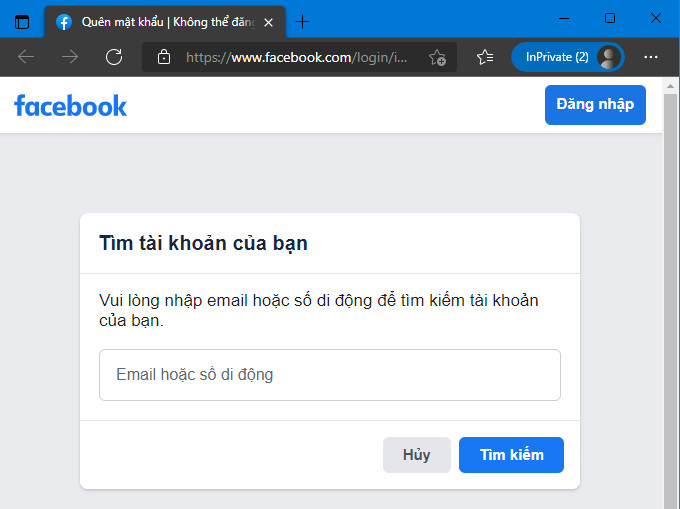Click the Đăng nhập button

pyautogui.click(x=595, y=105)
